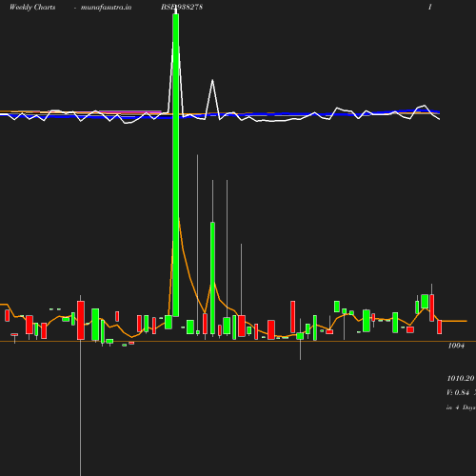476x476 pixels.
Task: Click the munafasutra.in label
Action: pyautogui.click(x=106, y=7)
